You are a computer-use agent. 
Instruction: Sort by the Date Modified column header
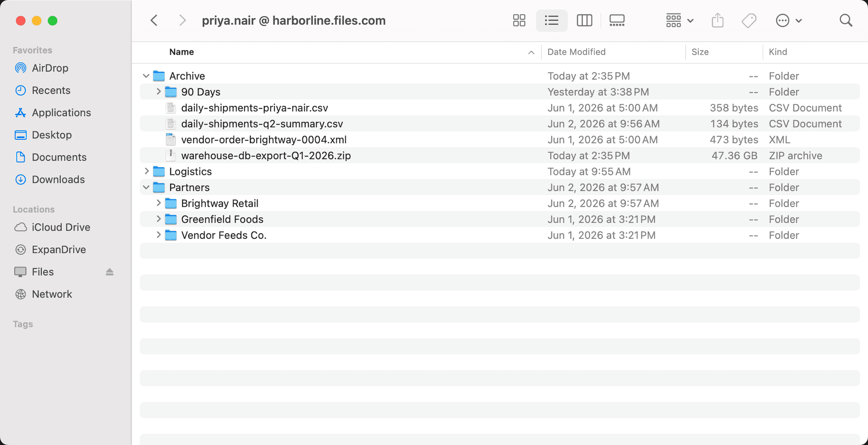tap(576, 52)
